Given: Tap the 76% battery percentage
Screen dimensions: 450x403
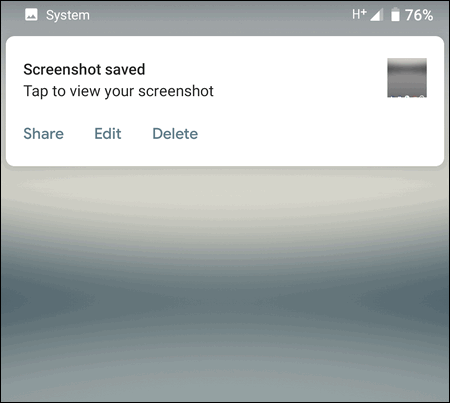Looking at the screenshot, I should pyautogui.click(x=419, y=15).
